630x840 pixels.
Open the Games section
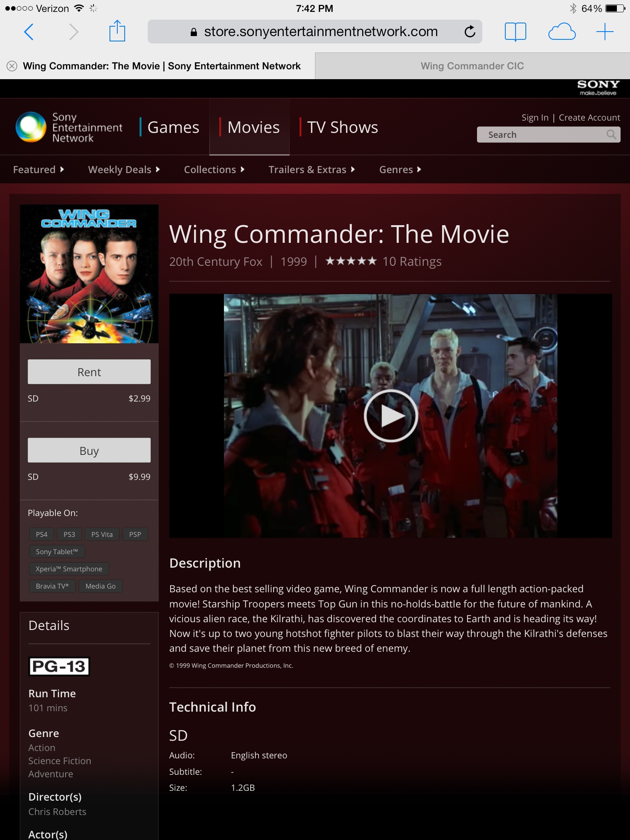tap(173, 127)
